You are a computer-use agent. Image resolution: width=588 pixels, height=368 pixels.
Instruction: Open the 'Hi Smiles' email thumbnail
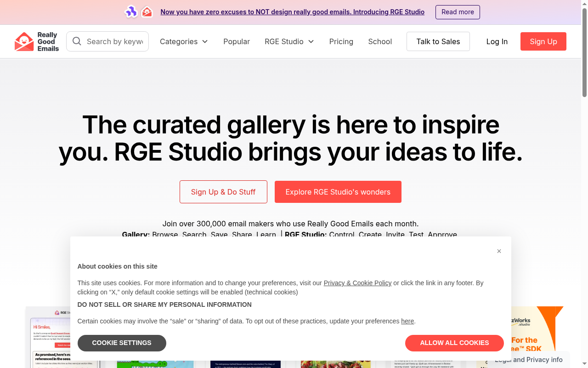click(x=48, y=337)
